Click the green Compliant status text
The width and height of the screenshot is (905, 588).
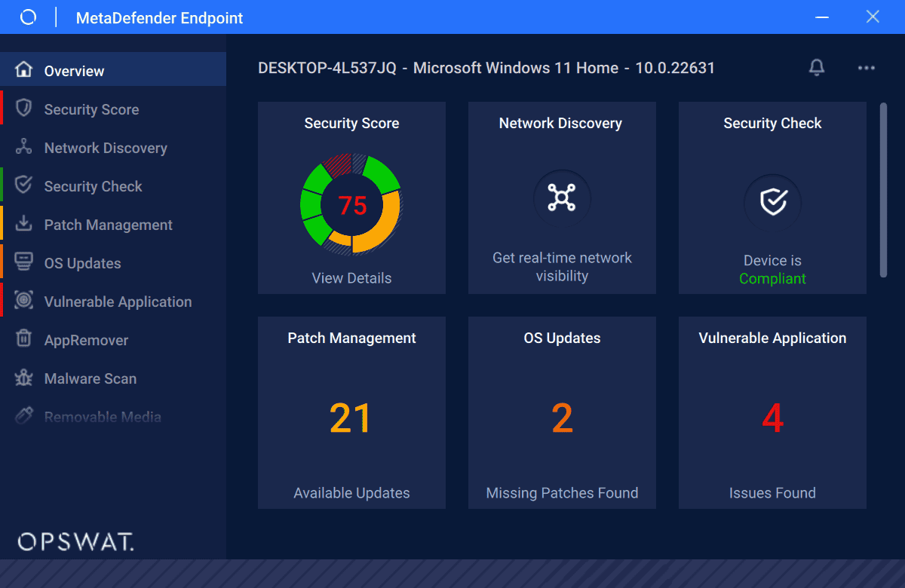pos(772,278)
